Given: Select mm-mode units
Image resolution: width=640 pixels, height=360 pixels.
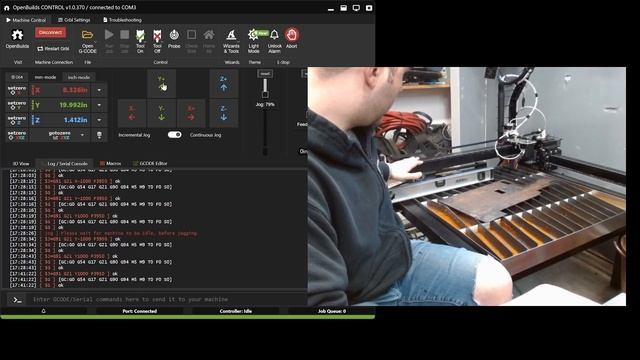Looking at the screenshot, I should 45,77.
